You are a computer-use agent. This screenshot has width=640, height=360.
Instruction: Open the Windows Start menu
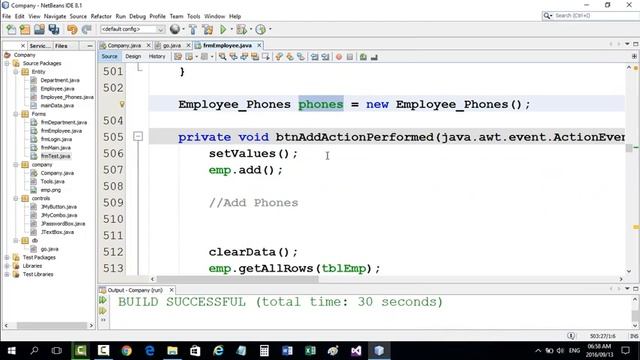click(11, 351)
